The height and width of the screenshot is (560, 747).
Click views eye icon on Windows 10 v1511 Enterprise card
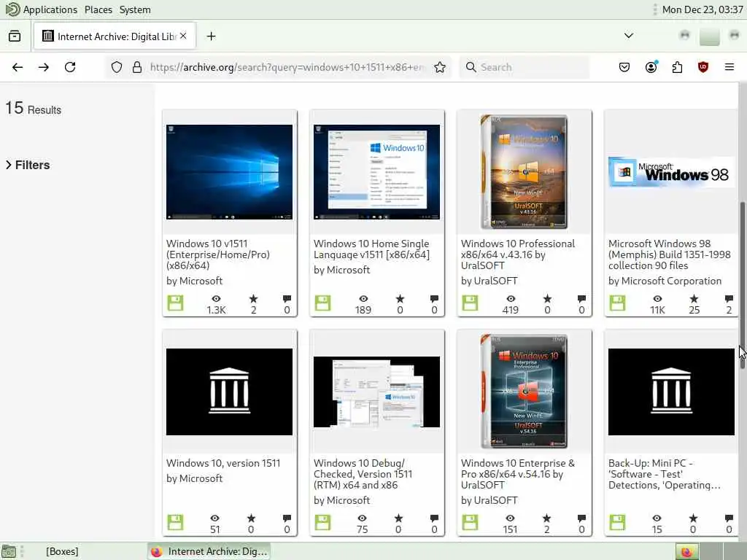tap(216, 299)
